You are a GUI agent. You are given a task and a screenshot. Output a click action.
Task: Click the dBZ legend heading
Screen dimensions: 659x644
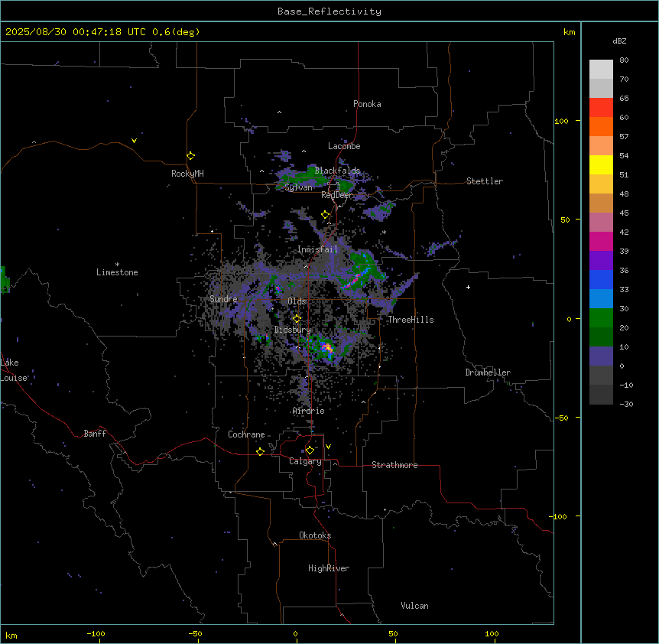click(619, 41)
